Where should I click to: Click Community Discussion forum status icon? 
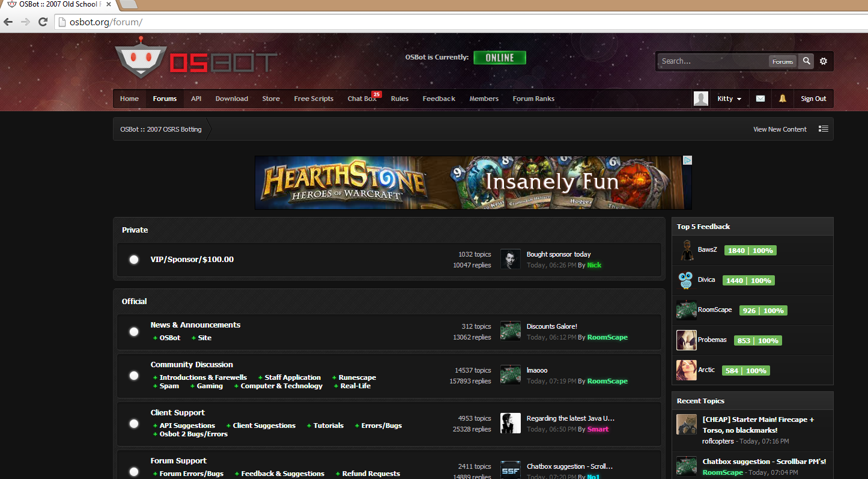pyautogui.click(x=134, y=376)
